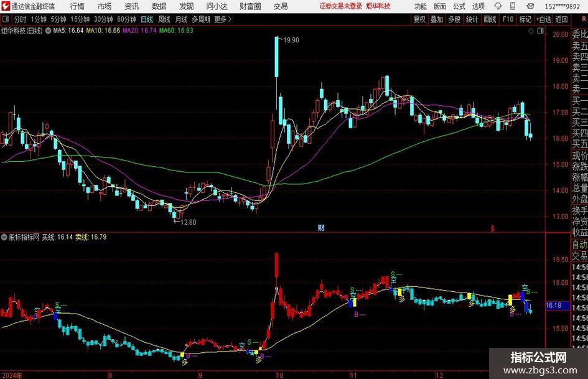Open F10 company info

(x=508, y=19)
